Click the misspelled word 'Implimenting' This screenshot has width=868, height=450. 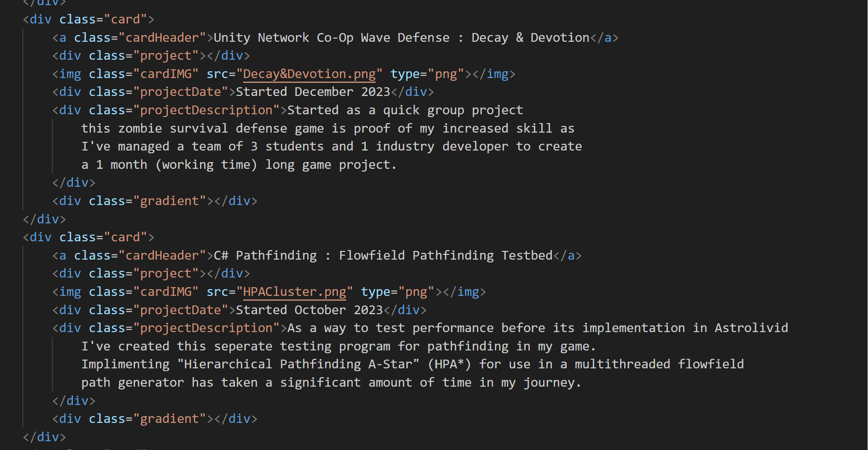pos(126,364)
